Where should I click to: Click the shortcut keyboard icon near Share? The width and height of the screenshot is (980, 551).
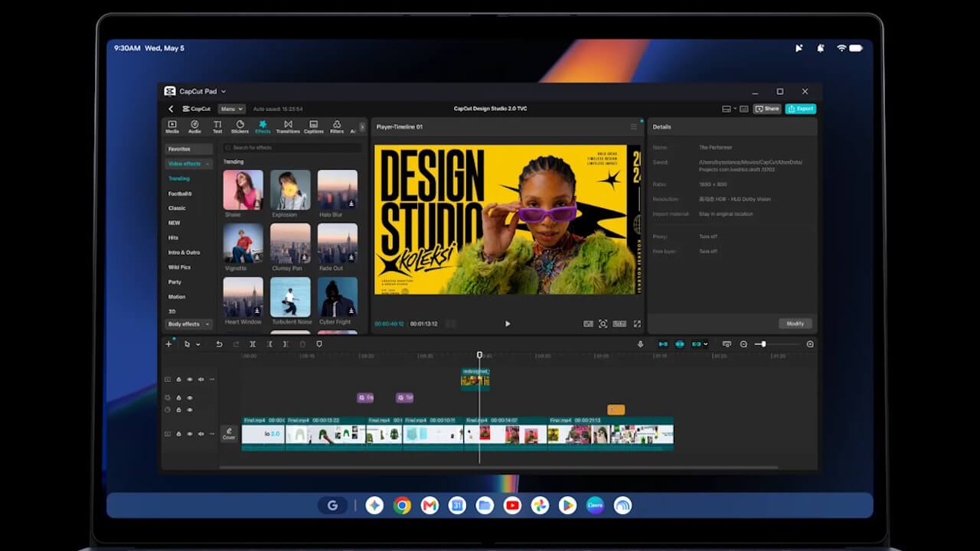tap(744, 109)
